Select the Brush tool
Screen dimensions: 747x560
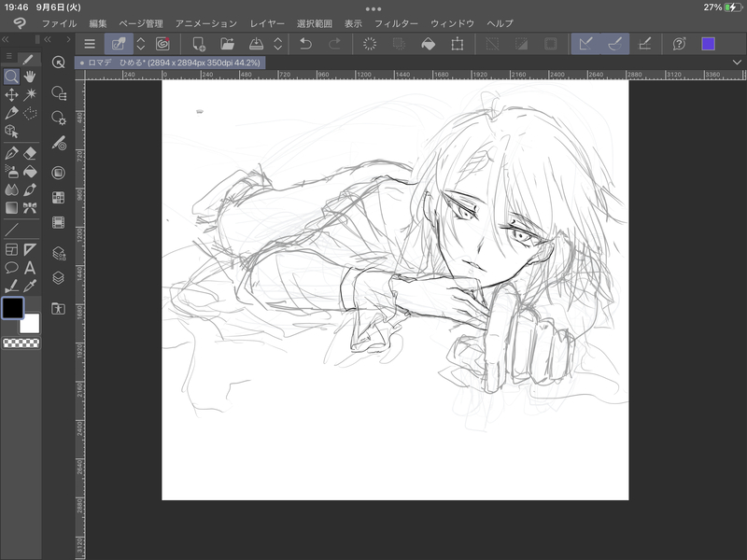[x=30, y=189]
